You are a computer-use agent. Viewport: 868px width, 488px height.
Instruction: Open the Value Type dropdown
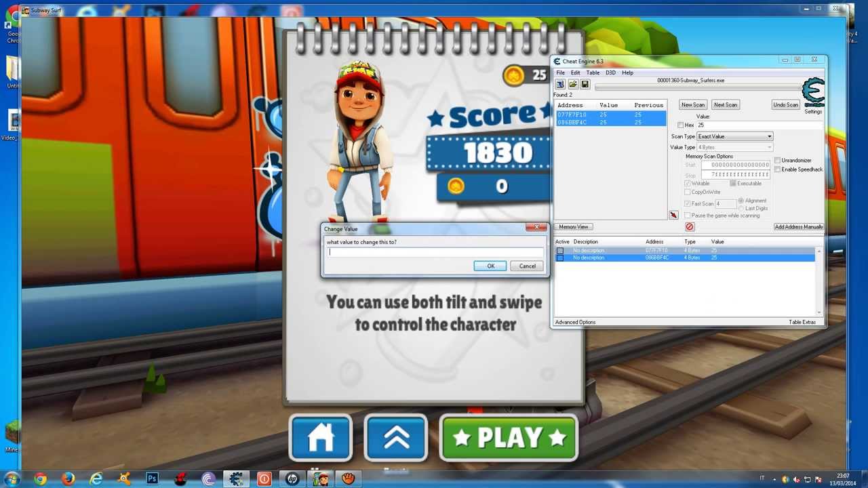(735, 147)
